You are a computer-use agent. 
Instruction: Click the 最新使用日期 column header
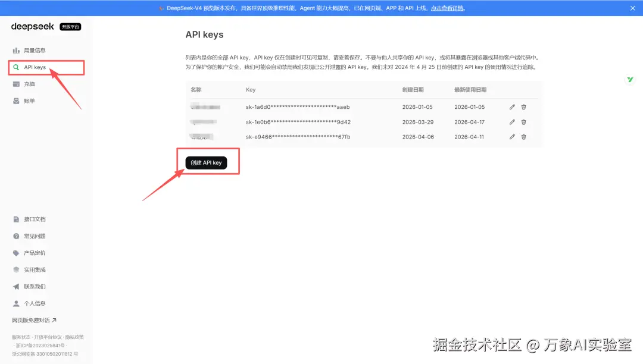[x=470, y=90]
